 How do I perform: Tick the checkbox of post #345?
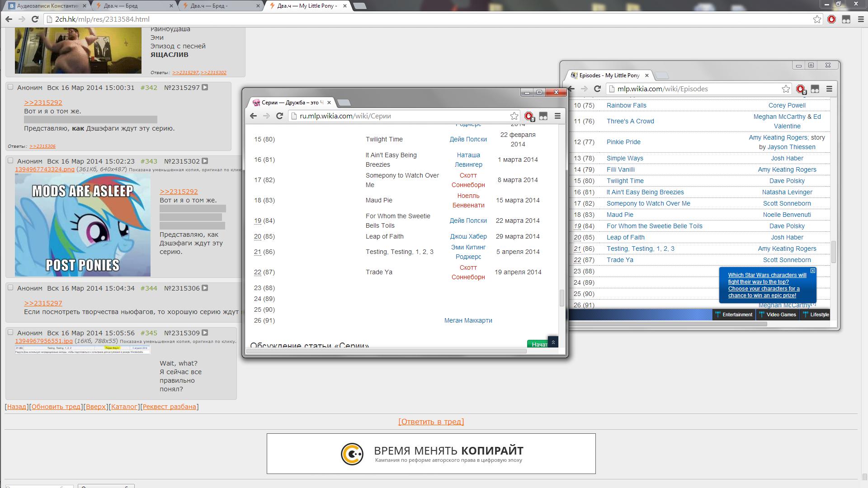point(10,332)
